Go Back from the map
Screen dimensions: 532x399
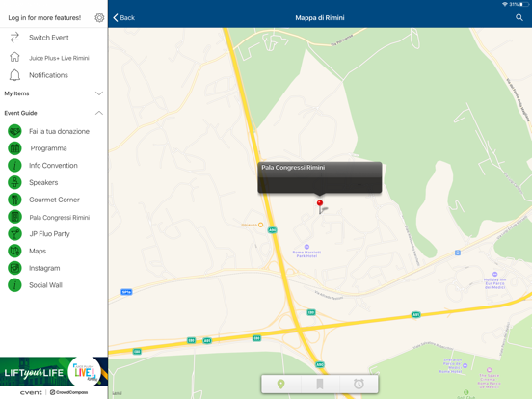123,17
